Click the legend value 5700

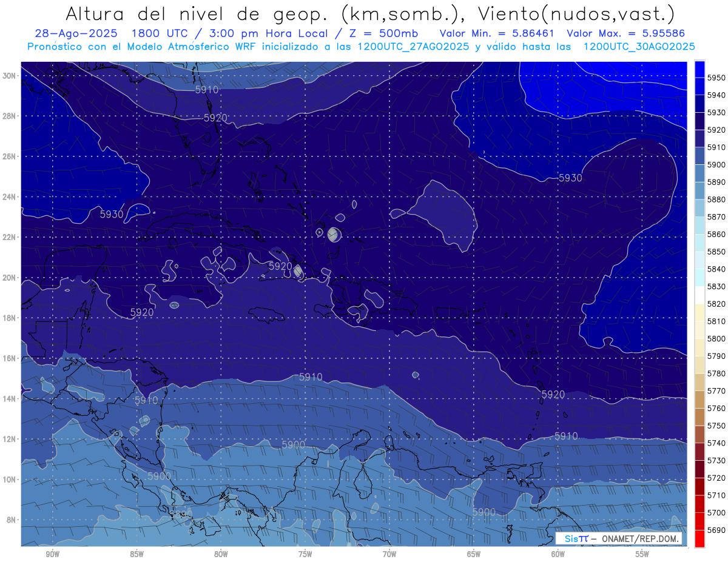tap(716, 512)
